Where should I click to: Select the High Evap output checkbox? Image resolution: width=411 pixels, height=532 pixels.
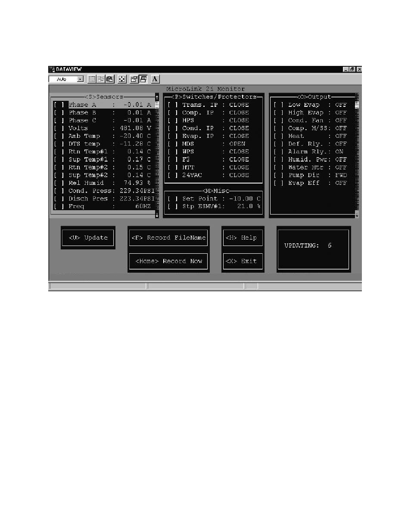pyautogui.click(x=279, y=112)
